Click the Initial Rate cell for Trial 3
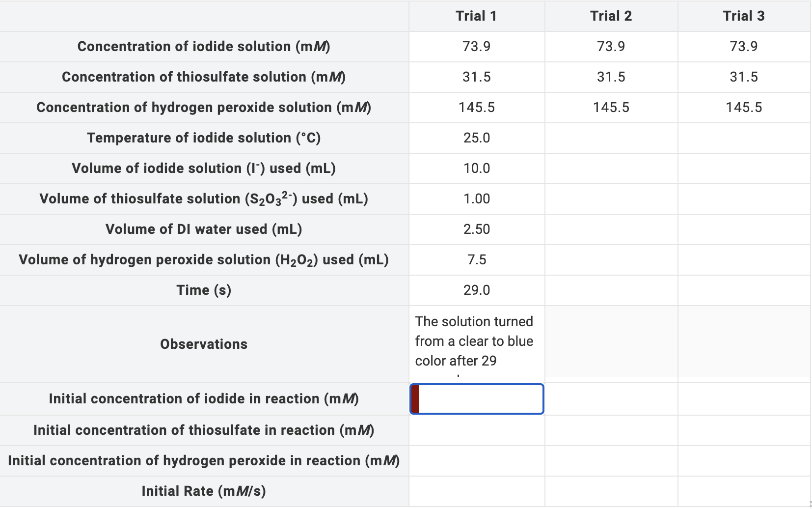The width and height of the screenshot is (812, 509). (x=743, y=490)
